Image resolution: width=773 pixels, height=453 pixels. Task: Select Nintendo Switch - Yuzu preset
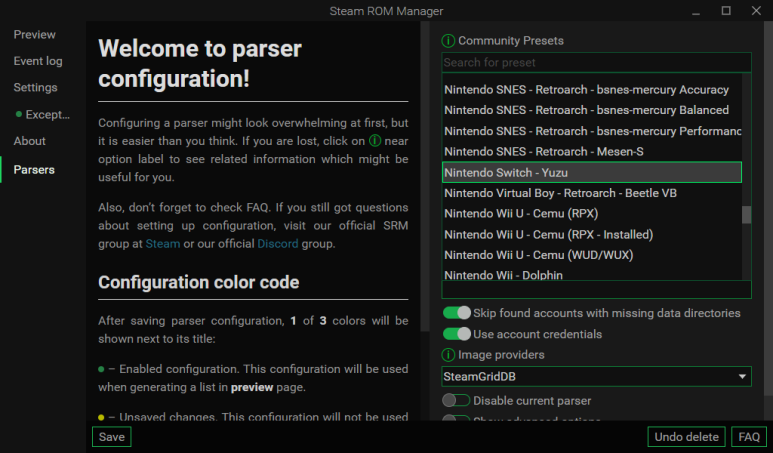592,173
